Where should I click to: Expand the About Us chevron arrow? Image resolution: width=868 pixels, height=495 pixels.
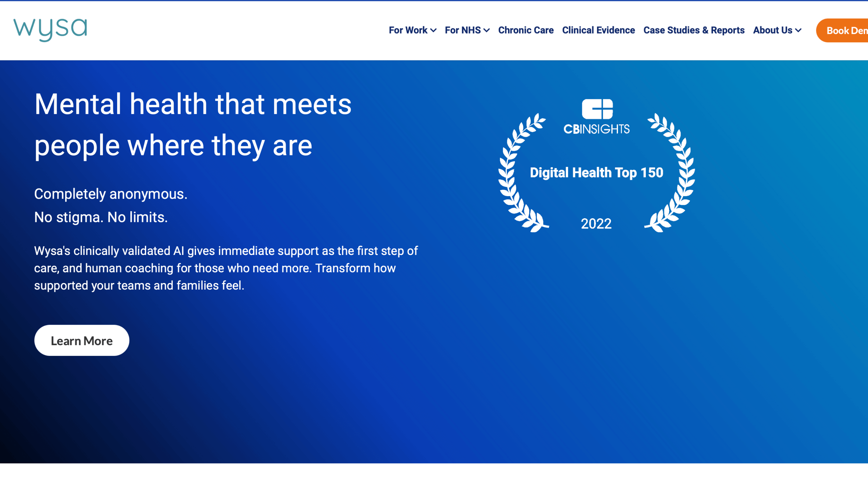point(798,31)
